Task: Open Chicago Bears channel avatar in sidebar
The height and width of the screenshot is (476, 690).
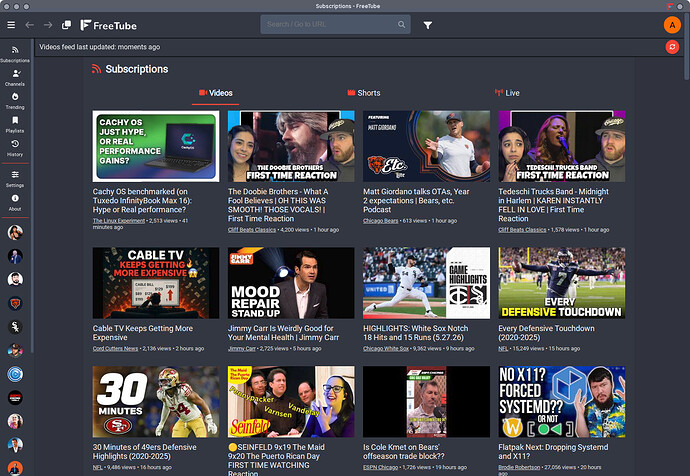Action: 15,303
